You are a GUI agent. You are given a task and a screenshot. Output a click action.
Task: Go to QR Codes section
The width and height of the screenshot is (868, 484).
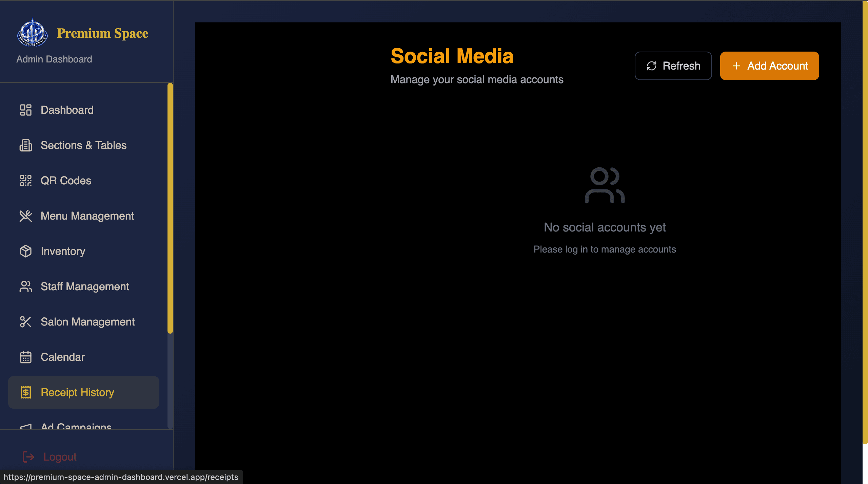pos(84,181)
